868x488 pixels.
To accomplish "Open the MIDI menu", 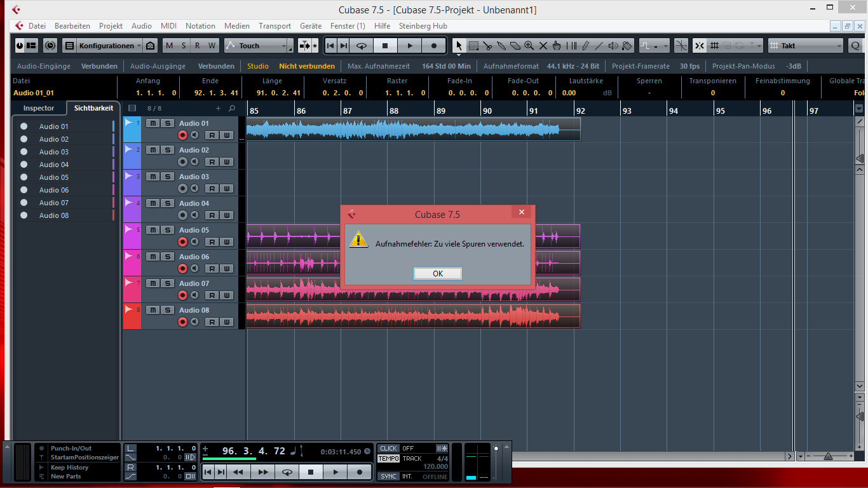I will [168, 26].
